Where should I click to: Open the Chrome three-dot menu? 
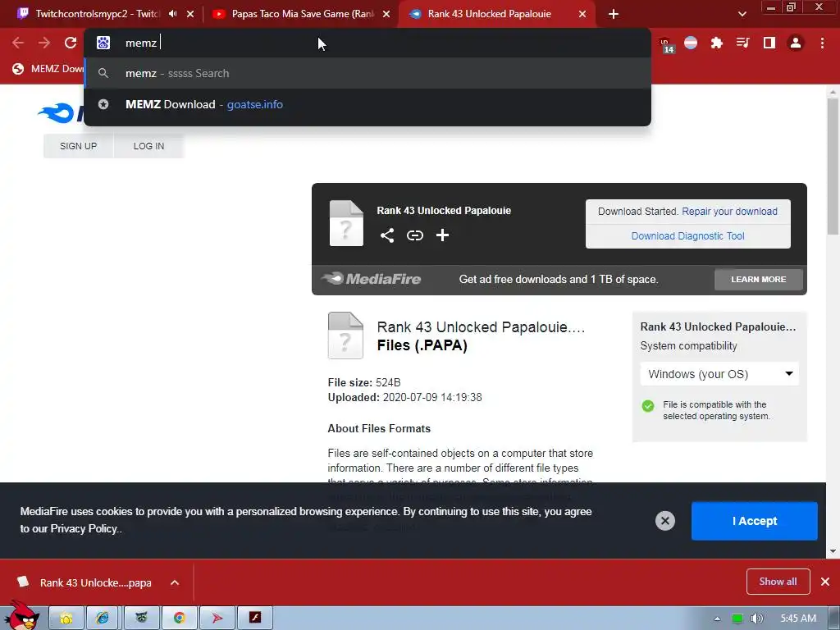tap(822, 43)
